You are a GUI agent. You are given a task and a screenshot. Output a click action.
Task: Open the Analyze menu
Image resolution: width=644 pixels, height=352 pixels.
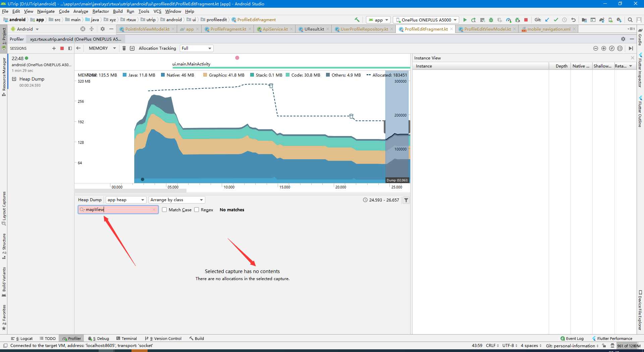pyautogui.click(x=81, y=11)
